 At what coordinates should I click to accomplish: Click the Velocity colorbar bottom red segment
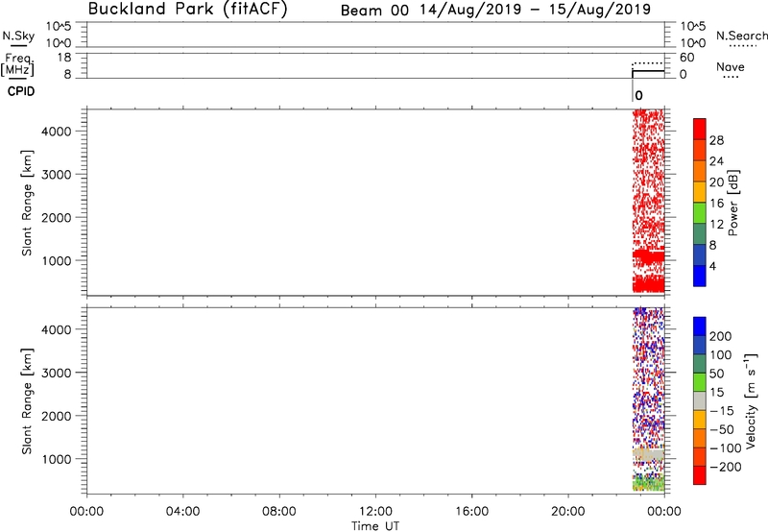[x=700, y=475]
